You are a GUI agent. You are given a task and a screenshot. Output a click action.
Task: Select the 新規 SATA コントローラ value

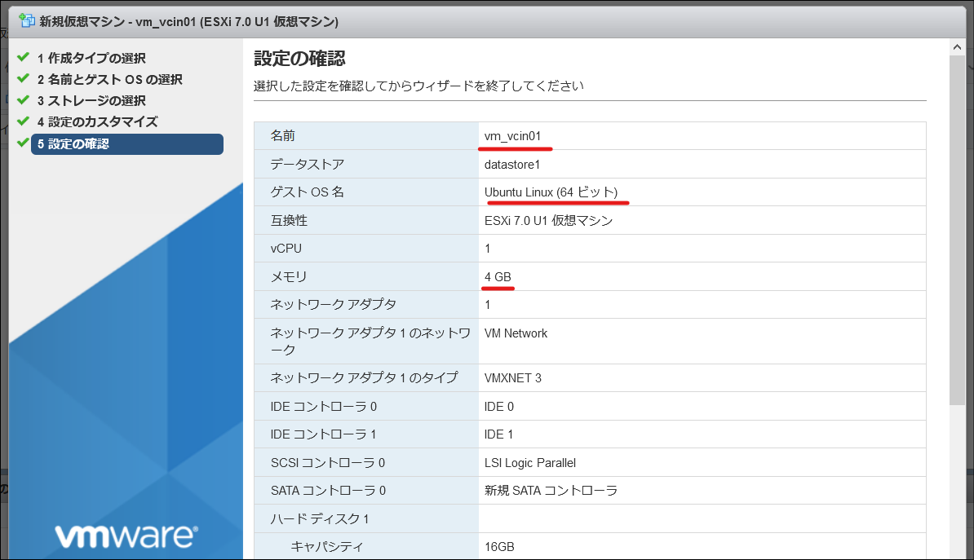(551, 491)
